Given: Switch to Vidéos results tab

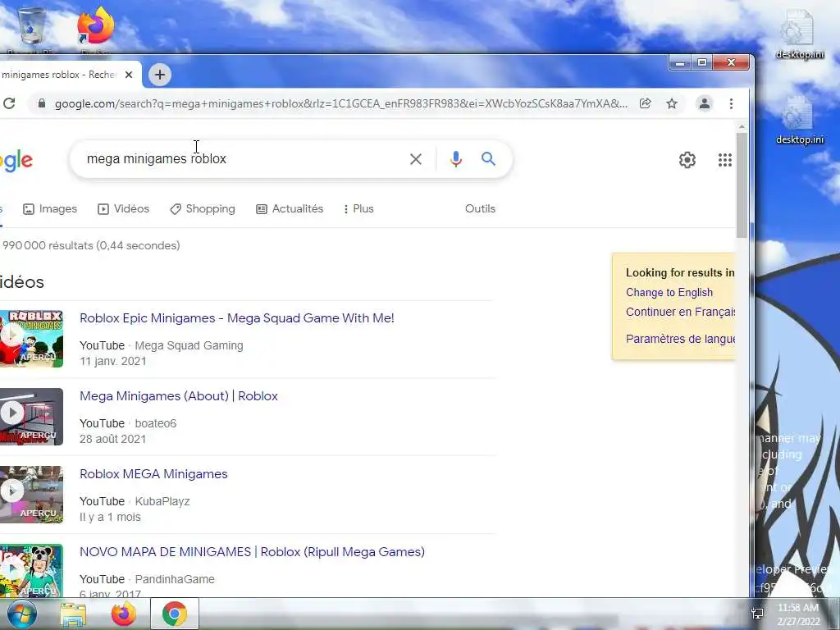Looking at the screenshot, I should click(x=123, y=209).
